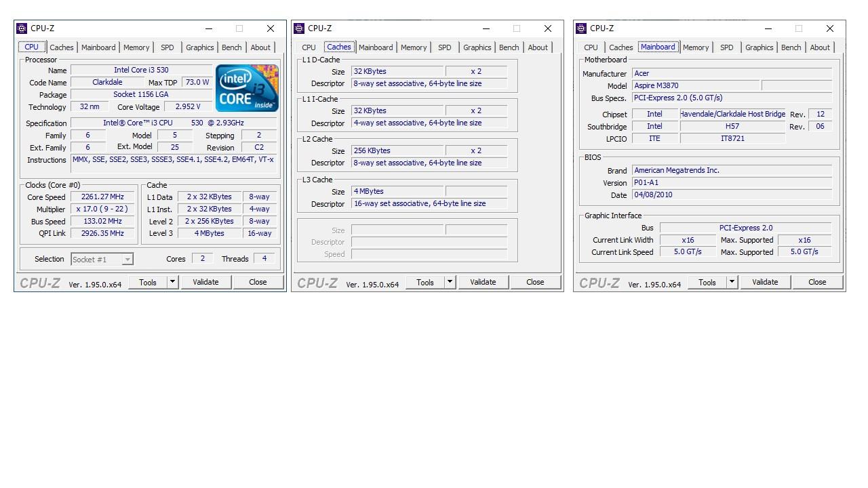The height and width of the screenshot is (488, 868).
Task: Expand Tools dropdown arrow in left window
Action: pyautogui.click(x=172, y=282)
